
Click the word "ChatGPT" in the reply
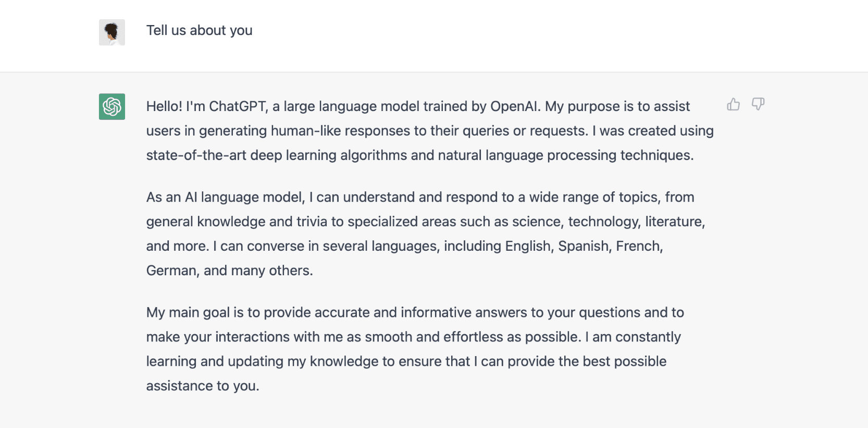238,106
